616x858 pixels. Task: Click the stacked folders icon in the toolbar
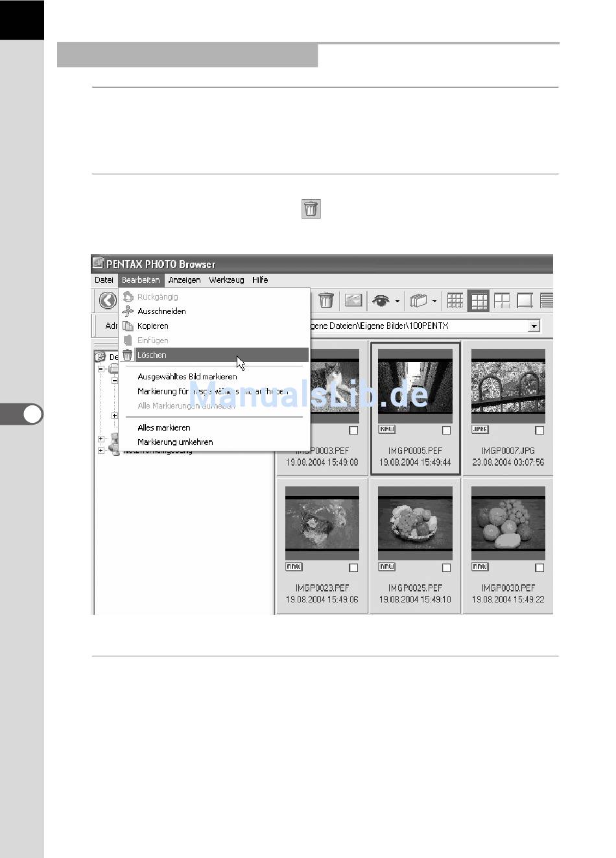[418, 301]
